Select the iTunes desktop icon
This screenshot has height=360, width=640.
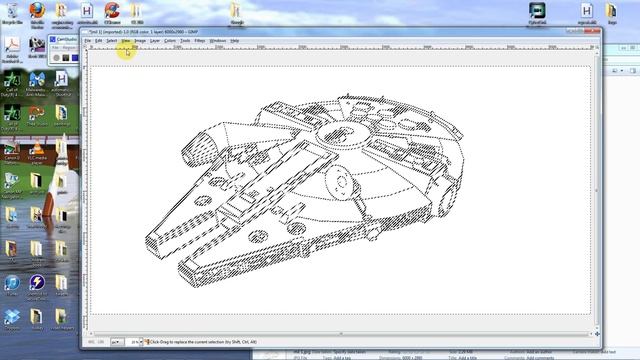pyautogui.click(x=12, y=285)
